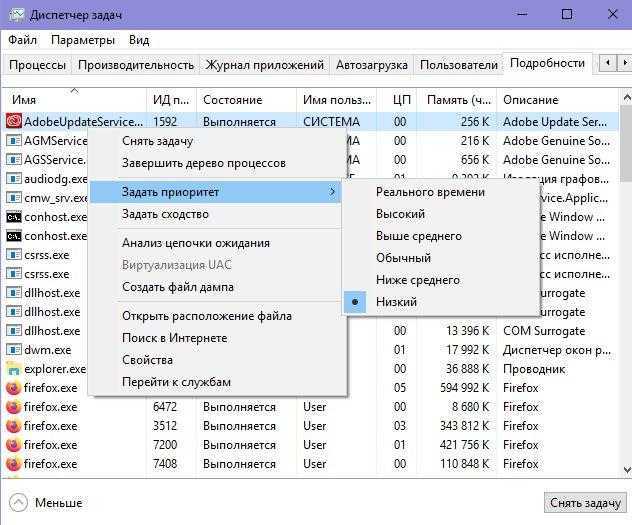Screen dimensions: 632x525
Task: Click the dwm.exe process icon
Action: tap(13, 350)
